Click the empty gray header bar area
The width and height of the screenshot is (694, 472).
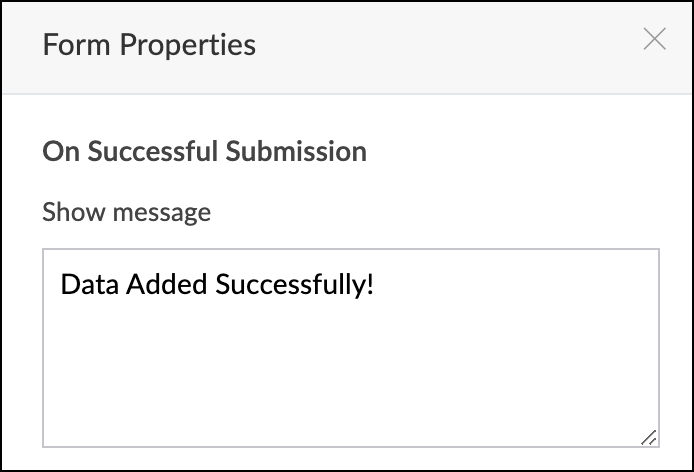coord(450,45)
